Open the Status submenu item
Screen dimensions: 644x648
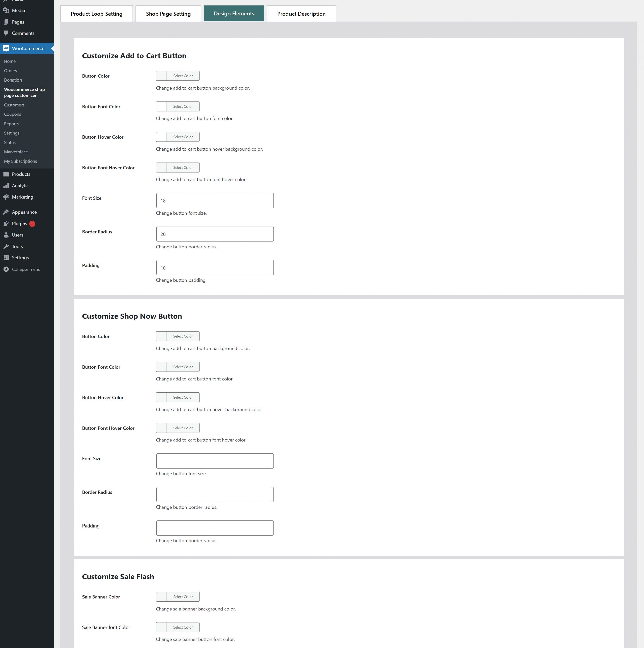click(10, 143)
